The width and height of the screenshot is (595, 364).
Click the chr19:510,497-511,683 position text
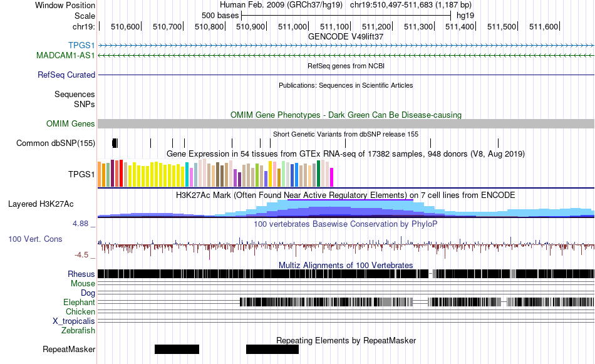(411, 5)
